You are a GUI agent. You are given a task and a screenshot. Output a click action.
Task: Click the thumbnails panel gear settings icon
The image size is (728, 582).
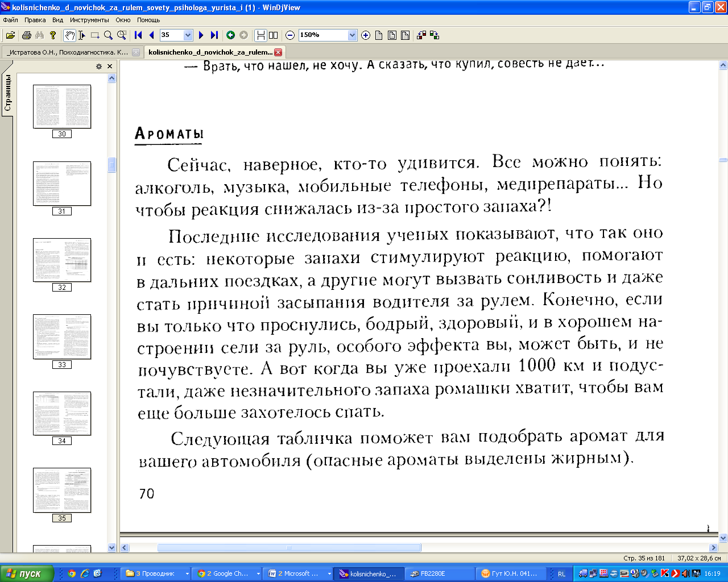click(x=99, y=66)
